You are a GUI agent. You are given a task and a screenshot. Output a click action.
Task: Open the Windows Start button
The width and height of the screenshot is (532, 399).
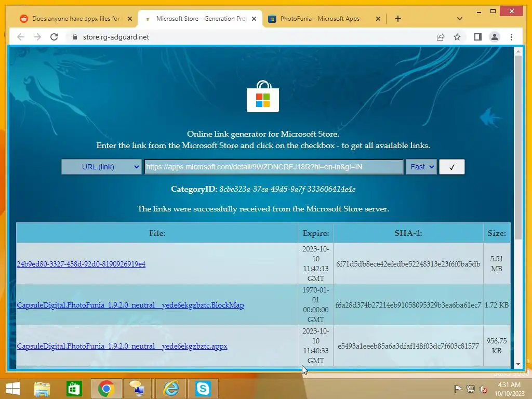coord(13,389)
